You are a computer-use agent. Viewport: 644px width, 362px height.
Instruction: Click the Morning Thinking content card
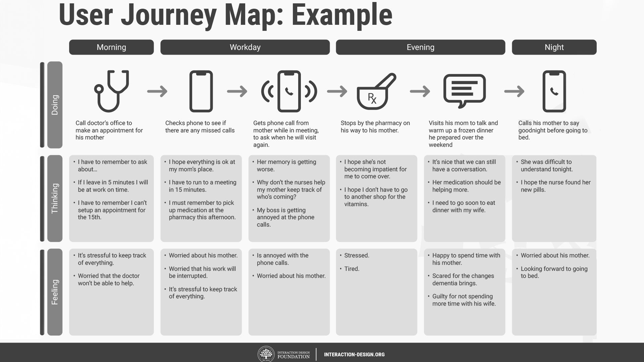[x=111, y=198]
